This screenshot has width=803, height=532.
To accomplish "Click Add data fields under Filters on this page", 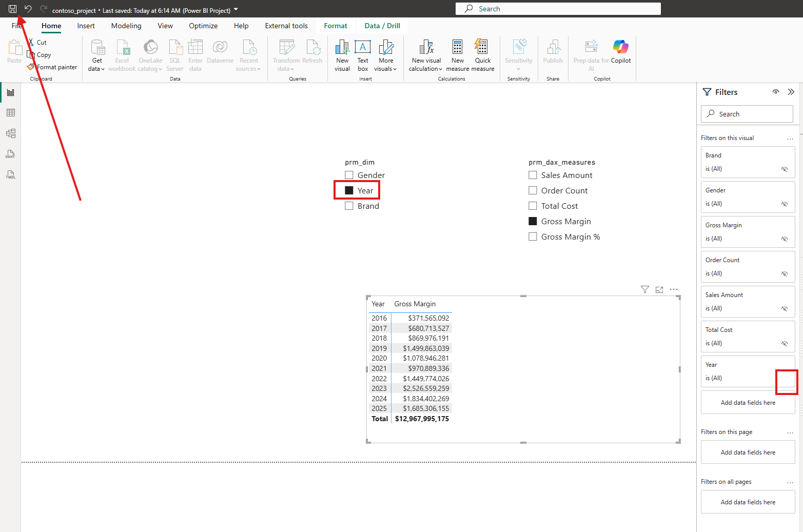I will pos(748,452).
